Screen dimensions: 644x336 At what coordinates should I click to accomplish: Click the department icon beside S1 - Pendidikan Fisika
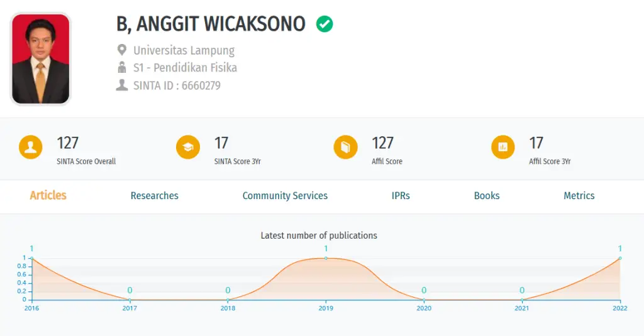coord(121,67)
